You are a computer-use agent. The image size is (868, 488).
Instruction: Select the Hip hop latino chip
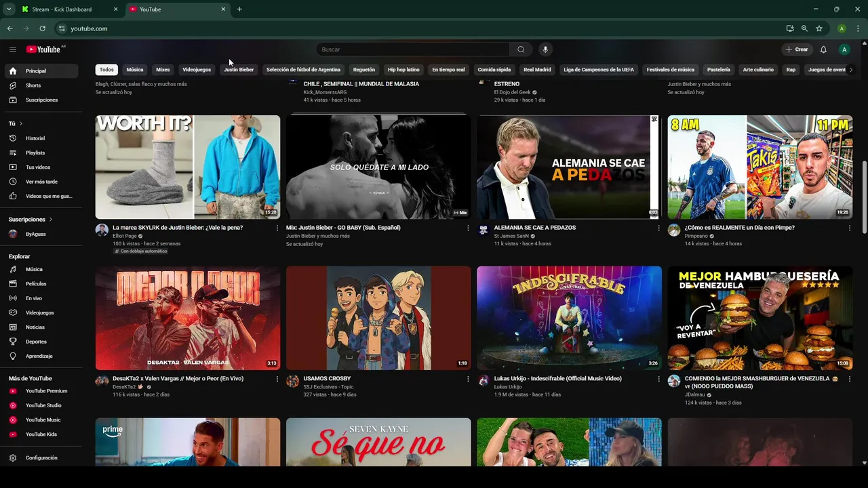click(x=403, y=69)
